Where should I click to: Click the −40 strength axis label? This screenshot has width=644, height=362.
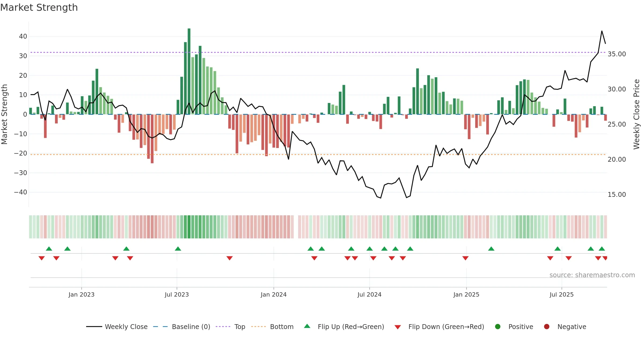click(21, 192)
